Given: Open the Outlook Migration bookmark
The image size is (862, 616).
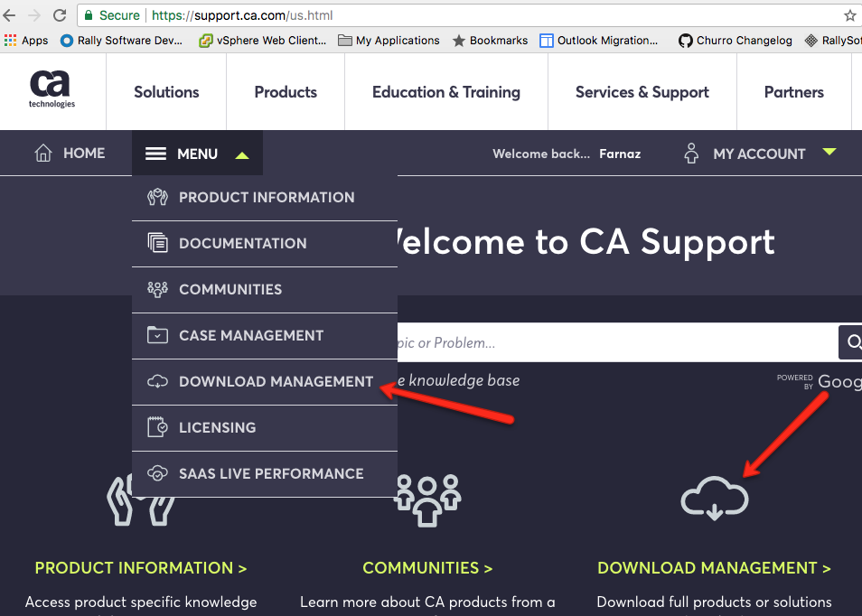Looking at the screenshot, I should 599,40.
